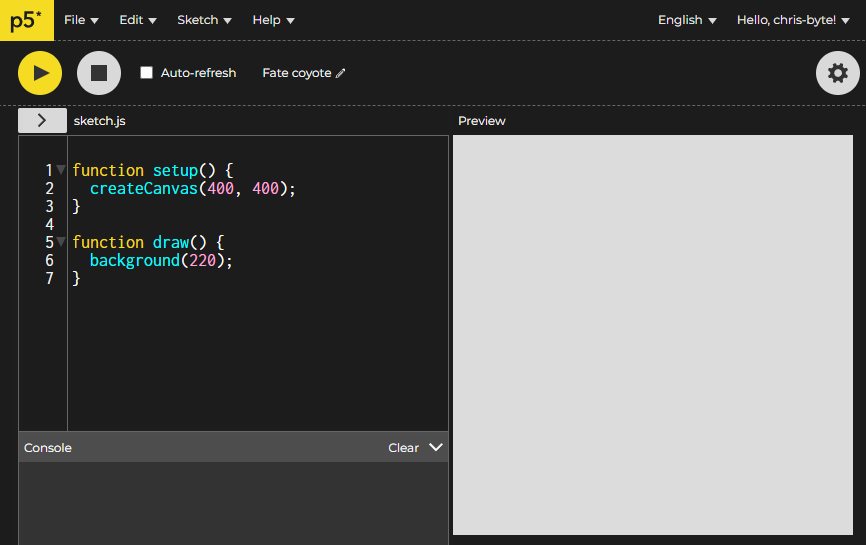Open the Help menu
Image resolution: width=866 pixels, height=545 pixels.
(x=273, y=20)
